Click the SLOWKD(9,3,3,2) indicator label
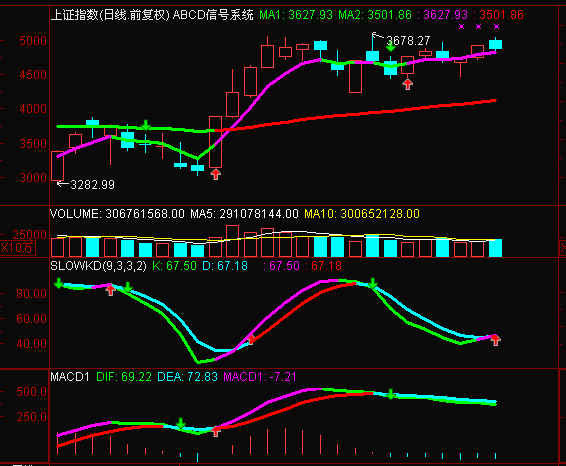Screen dimensions: 566x466 (99, 266)
